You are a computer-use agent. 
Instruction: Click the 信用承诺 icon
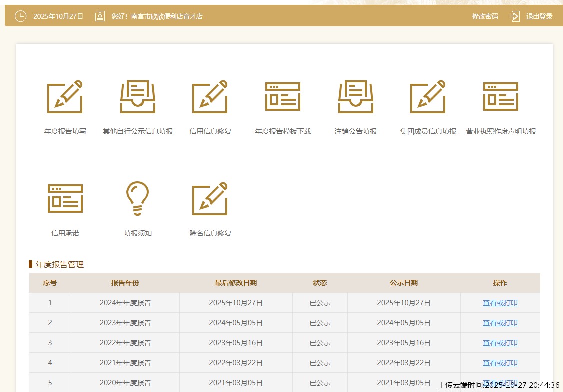click(x=65, y=199)
